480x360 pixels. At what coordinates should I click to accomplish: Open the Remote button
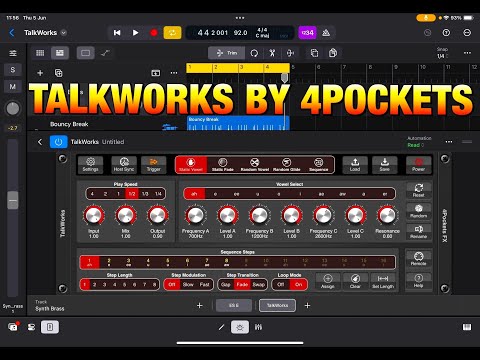point(419,259)
